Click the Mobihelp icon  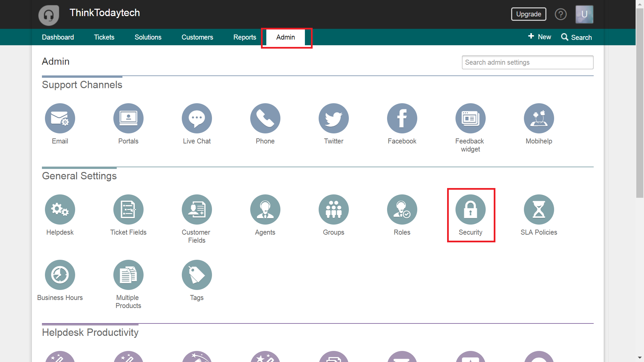[x=539, y=118]
